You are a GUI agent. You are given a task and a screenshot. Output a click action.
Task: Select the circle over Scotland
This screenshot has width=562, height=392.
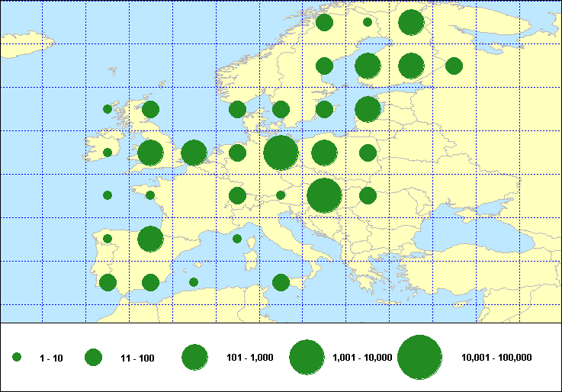point(150,109)
